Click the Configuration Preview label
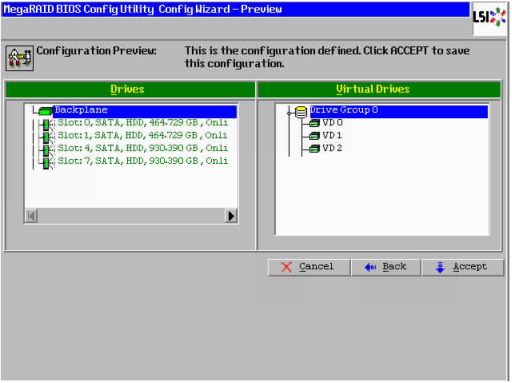Viewport: 512px width, 383px height. pos(96,51)
